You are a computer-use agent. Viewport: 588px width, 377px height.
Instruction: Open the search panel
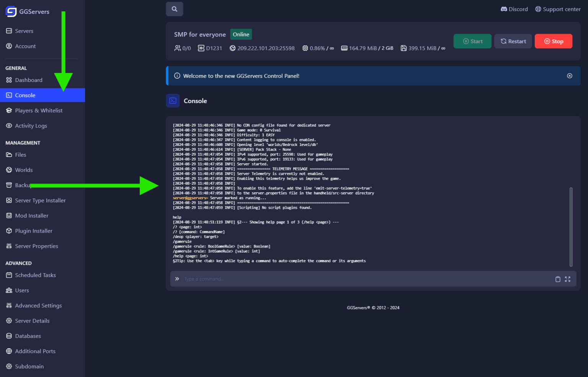point(174,9)
